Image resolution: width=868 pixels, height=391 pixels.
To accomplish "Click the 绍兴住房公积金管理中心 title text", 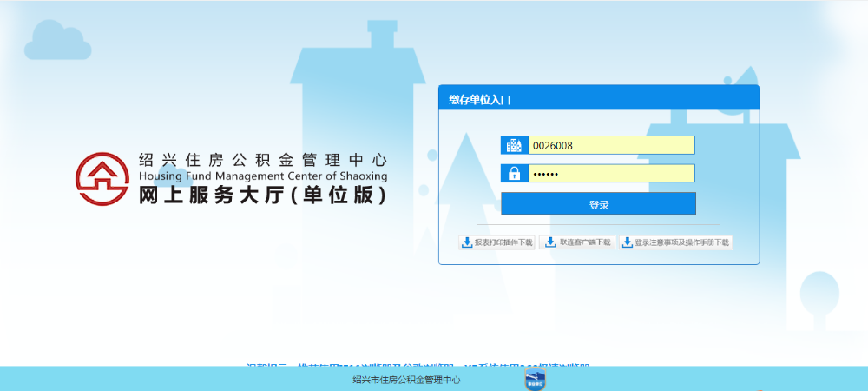I will [x=262, y=160].
